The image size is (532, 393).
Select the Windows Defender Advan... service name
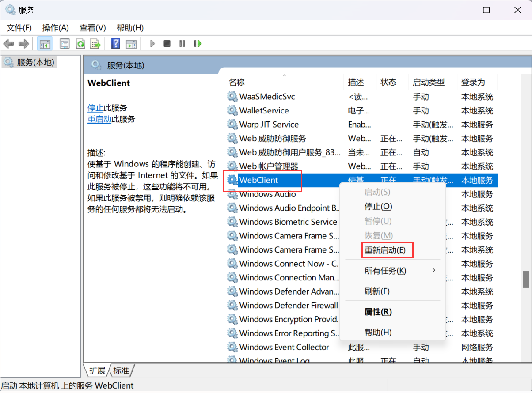pyautogui.click(x=289, y=291)
